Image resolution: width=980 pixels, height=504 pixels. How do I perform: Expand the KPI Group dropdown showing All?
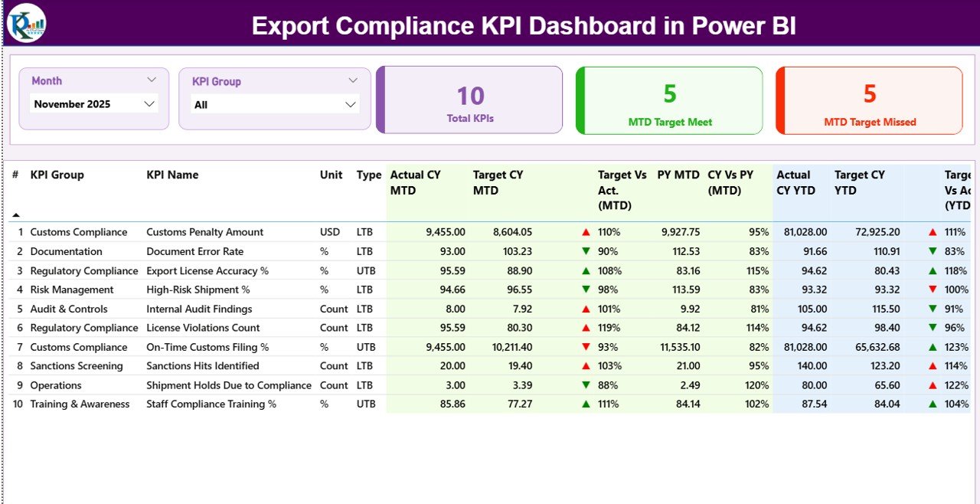[274, 103]
